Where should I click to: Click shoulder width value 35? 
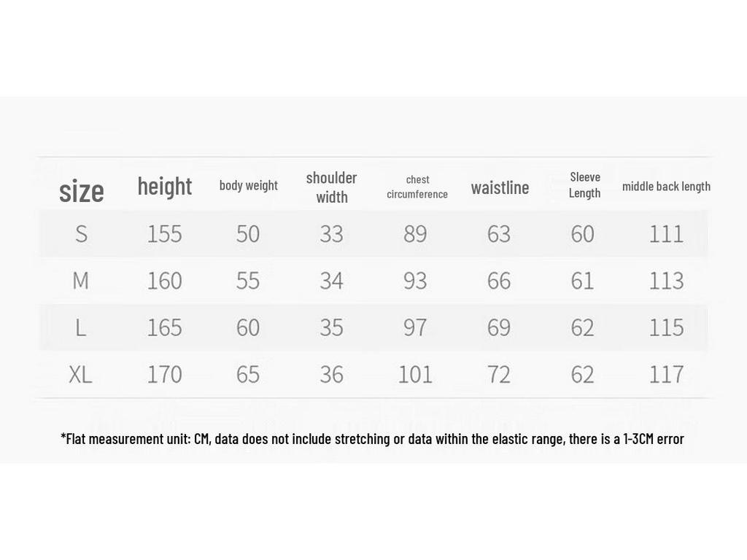pos(332,327)
